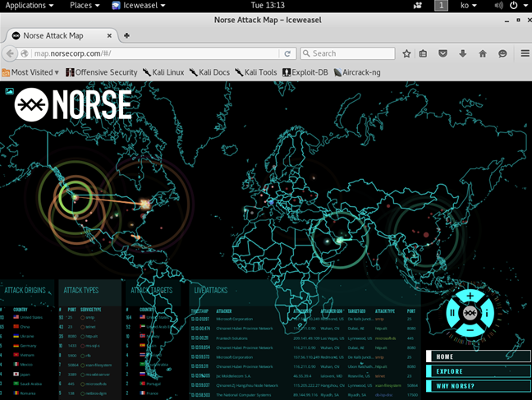Reload the Norse map page
Image resolution: width=532 pixels, height=400 pixels.
pyautogui.click(x=287, y=53)
